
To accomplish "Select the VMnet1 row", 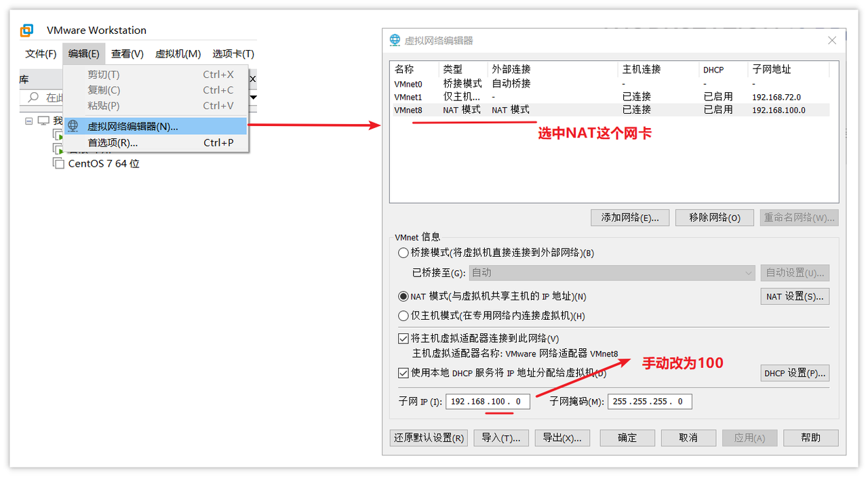I will pos(610,97).
